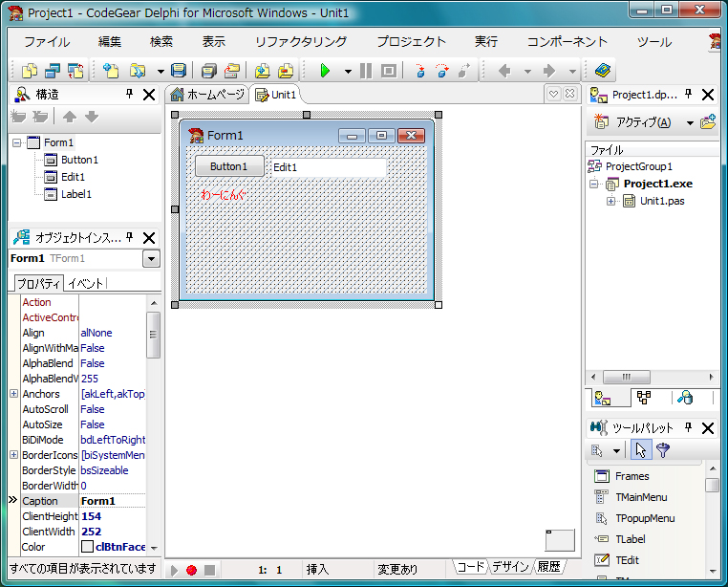The height and width of the screenshot is (587, 728).
Task: Click the play macro triangle in status bar
Action: click(x=174, y=570)
